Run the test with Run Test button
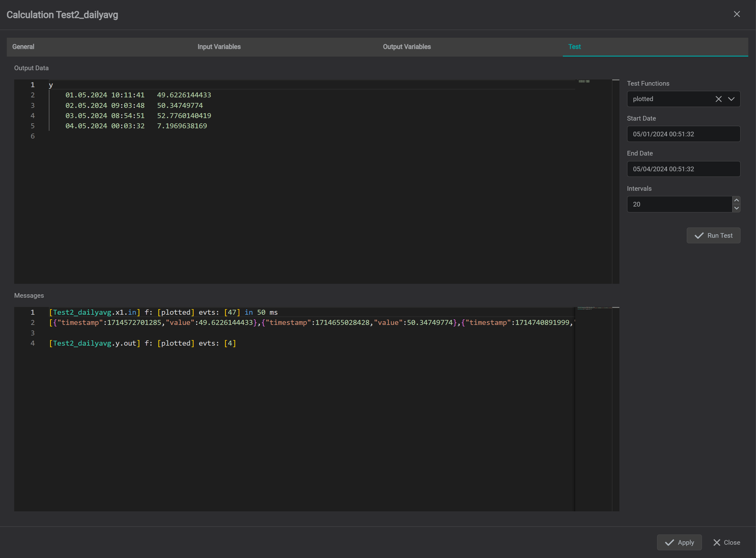 point(713,236)
